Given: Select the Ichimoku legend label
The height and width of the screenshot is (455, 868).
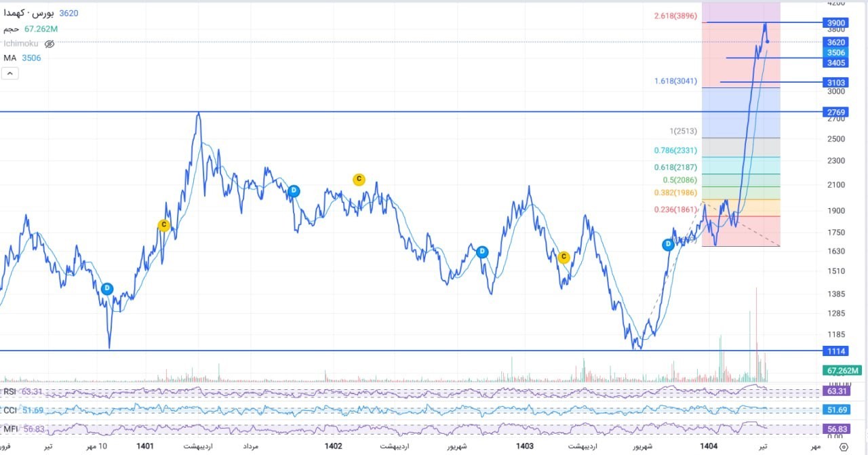Looking at the screenshot, I should [21, 43].
